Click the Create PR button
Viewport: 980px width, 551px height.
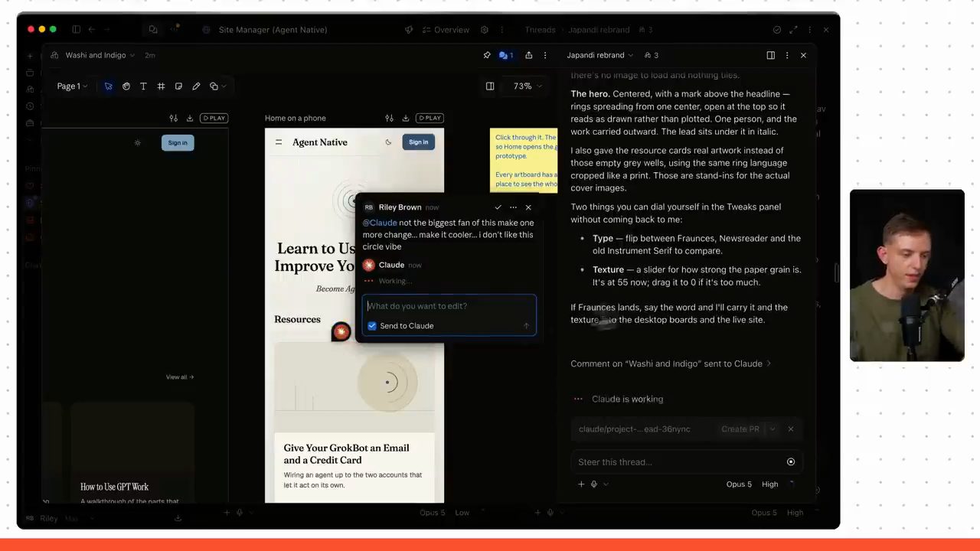740,429
